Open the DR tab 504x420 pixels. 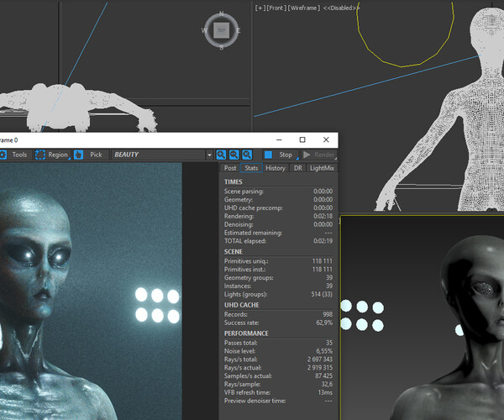tap(297, 168)
